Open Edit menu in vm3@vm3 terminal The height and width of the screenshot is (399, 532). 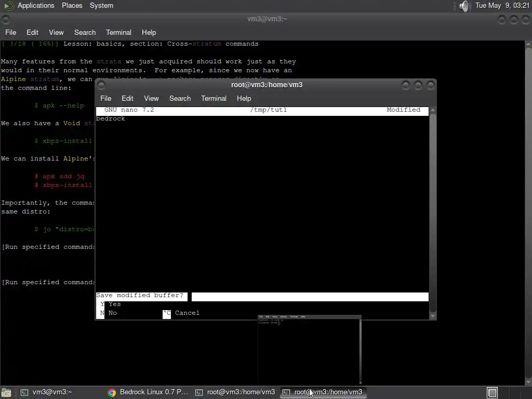click(x=32, y=33)
